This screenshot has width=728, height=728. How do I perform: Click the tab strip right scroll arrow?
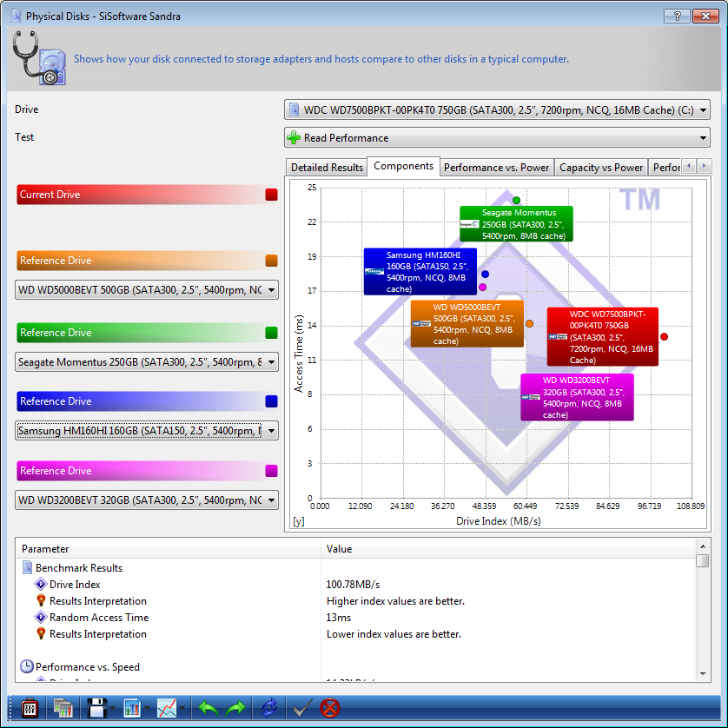point(705,166)
